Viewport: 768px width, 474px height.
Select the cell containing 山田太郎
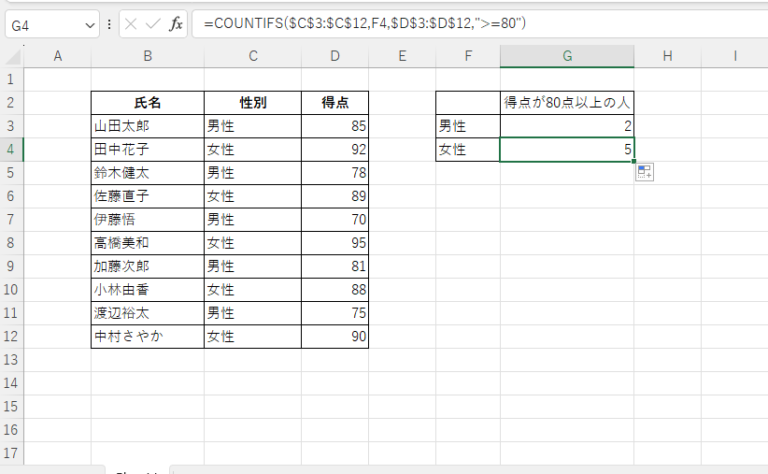147,126
